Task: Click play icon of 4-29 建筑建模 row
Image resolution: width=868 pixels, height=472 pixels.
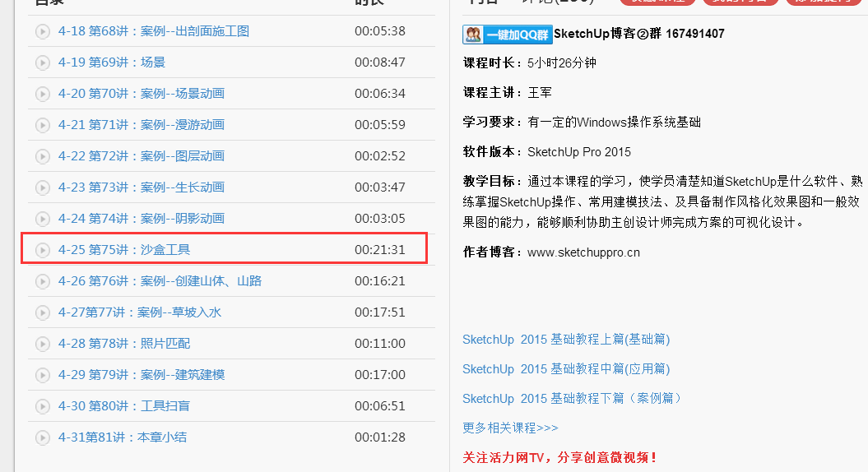Action: 43,375
